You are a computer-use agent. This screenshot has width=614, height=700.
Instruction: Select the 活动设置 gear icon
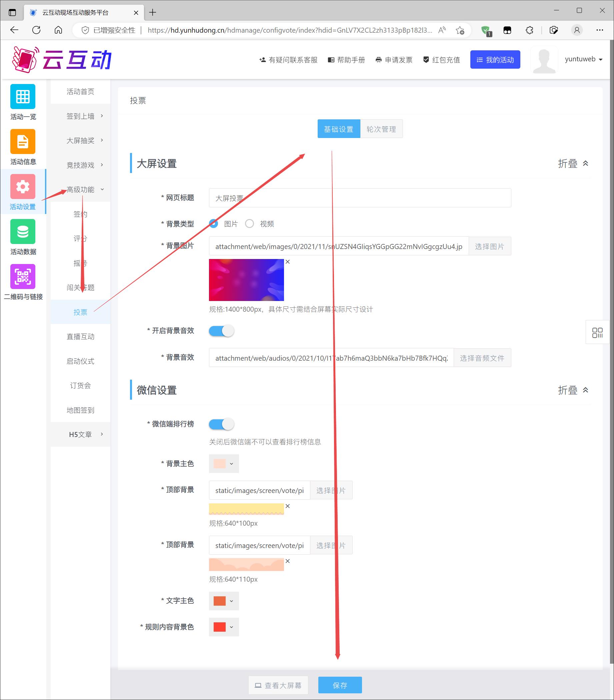click(23, 187)
